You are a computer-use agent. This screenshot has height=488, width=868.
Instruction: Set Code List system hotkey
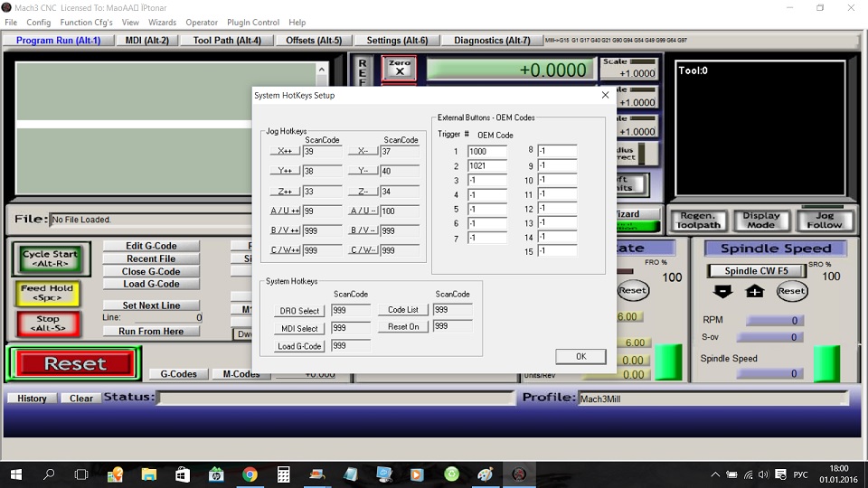tap(403, 310)
